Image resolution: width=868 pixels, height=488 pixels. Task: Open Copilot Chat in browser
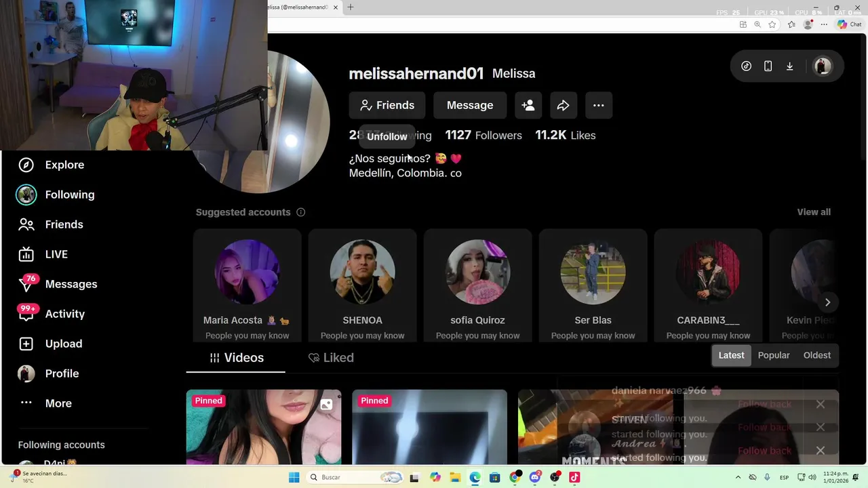click(850, 24)
